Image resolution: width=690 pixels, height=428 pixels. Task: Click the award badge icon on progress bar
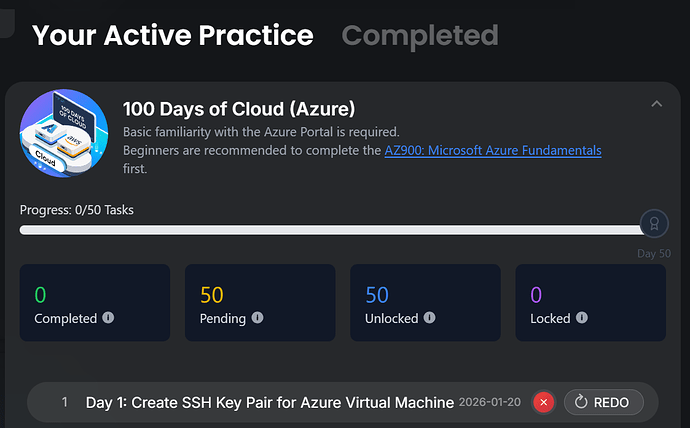point(654,224)
